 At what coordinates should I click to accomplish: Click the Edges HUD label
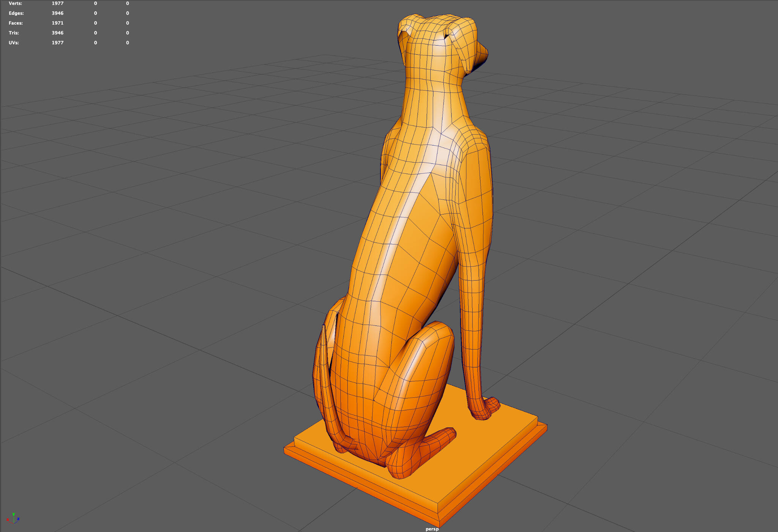tap(16, 13)
